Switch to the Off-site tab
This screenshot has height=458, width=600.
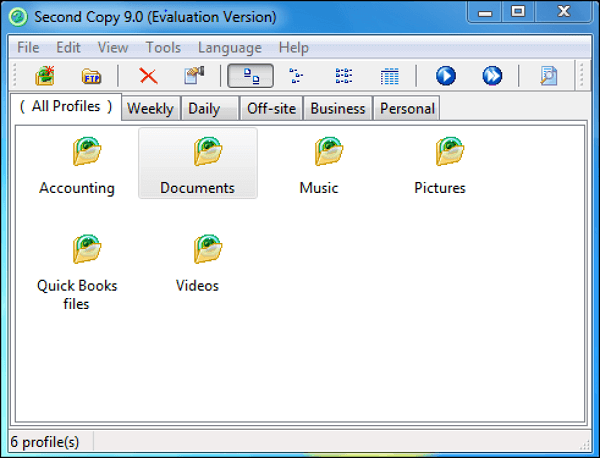click(271, 108)
